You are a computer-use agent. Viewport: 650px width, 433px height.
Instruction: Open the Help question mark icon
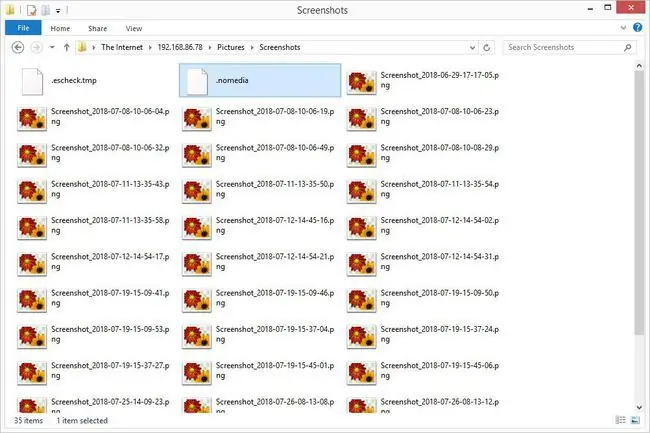(638, 28)
